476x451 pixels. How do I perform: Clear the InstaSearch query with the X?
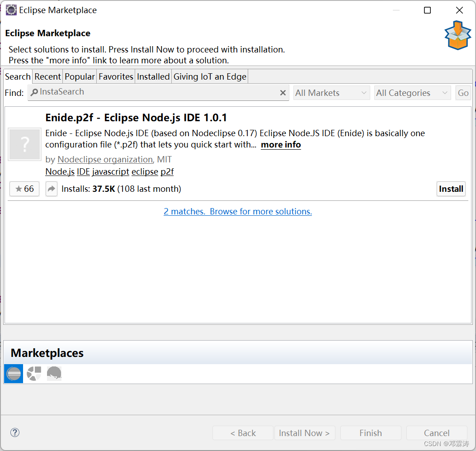point(283,92)
